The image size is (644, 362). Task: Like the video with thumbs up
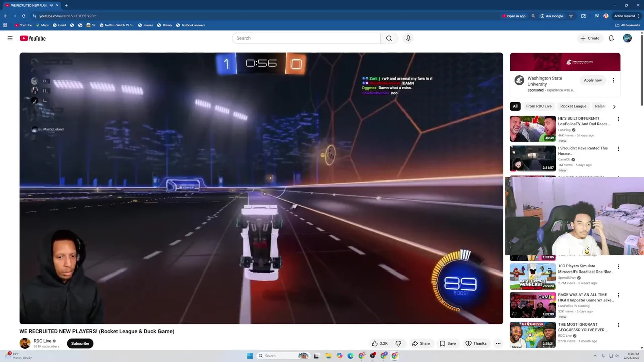coord(380,343)
